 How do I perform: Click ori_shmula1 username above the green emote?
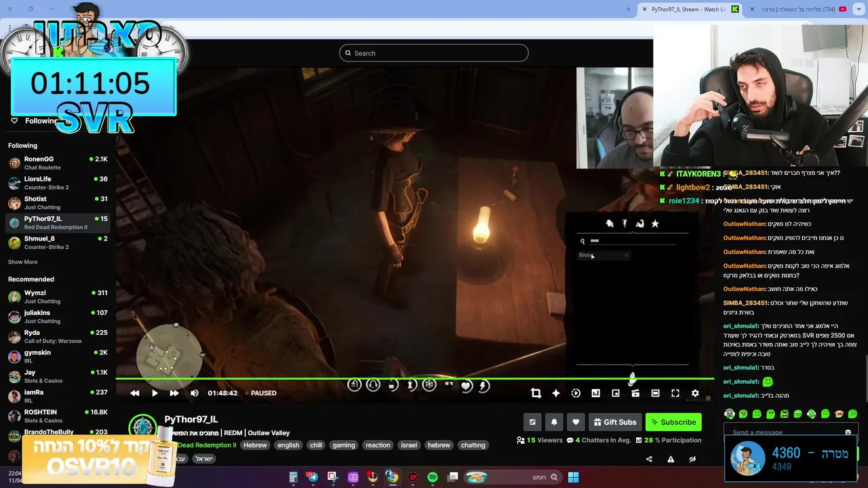740,367
